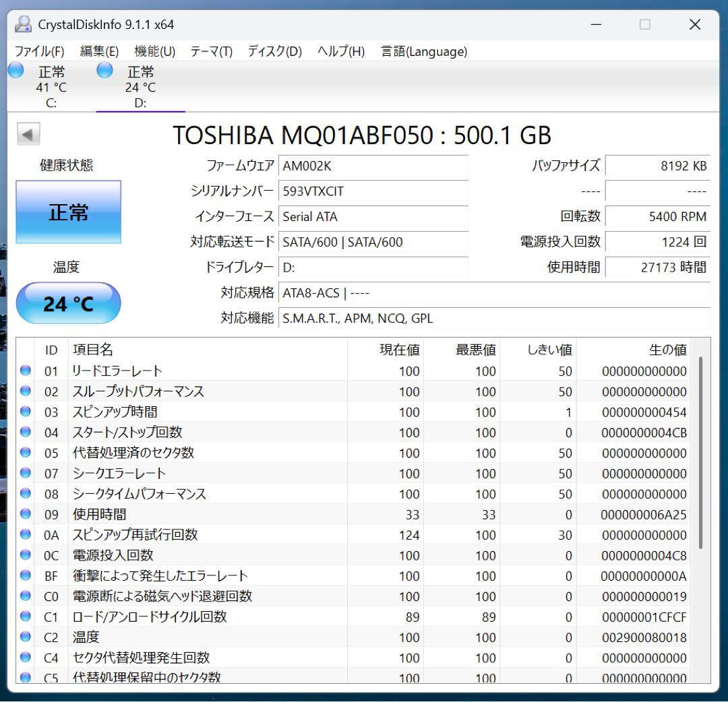
Task: Select the 正常 health status badge
Action: point(67,212)
